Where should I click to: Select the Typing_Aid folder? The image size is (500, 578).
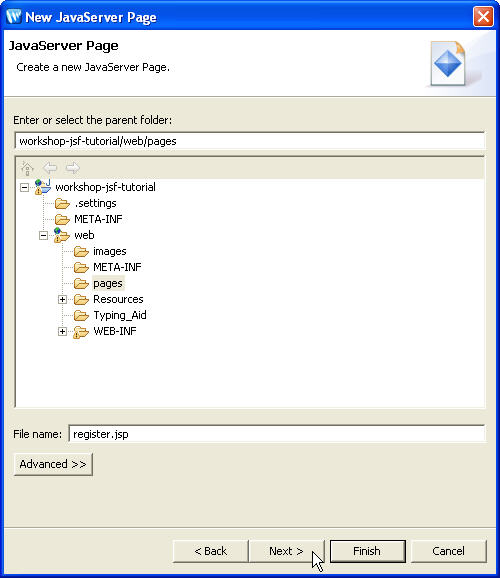(120, 315)
